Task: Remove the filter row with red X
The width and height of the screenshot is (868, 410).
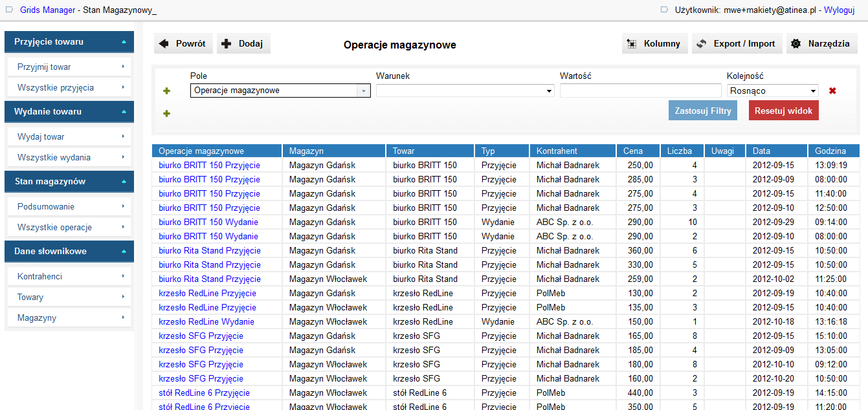Action: [x=832, y=91]
